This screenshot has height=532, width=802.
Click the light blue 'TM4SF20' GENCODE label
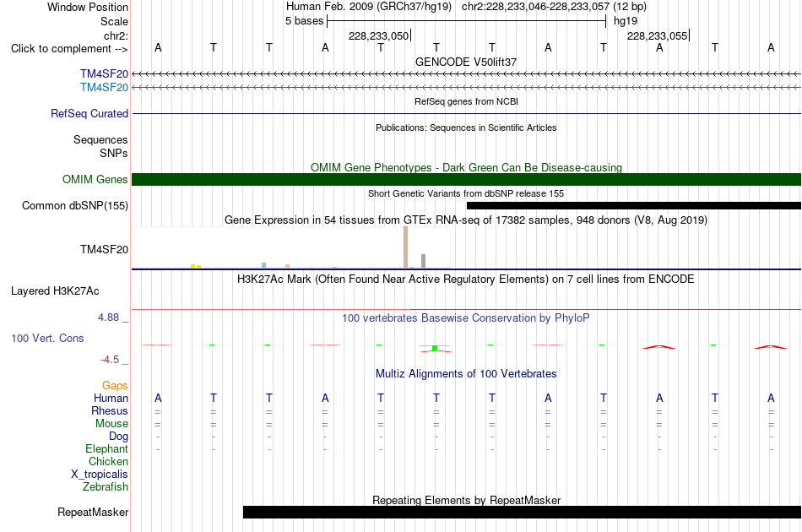click(x=104, y=88)
